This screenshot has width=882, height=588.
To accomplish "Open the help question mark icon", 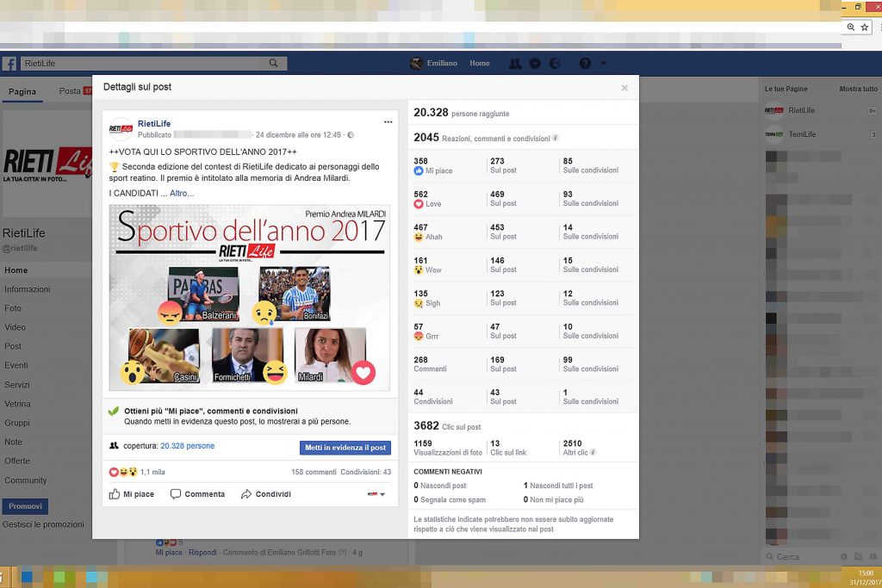I will click(586, 64).
